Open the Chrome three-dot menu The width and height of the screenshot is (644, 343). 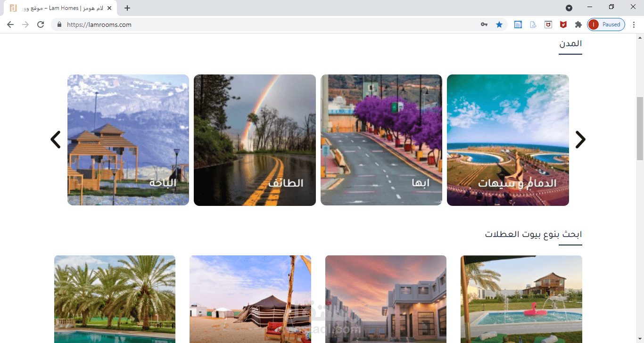click(x=634, y=24)
